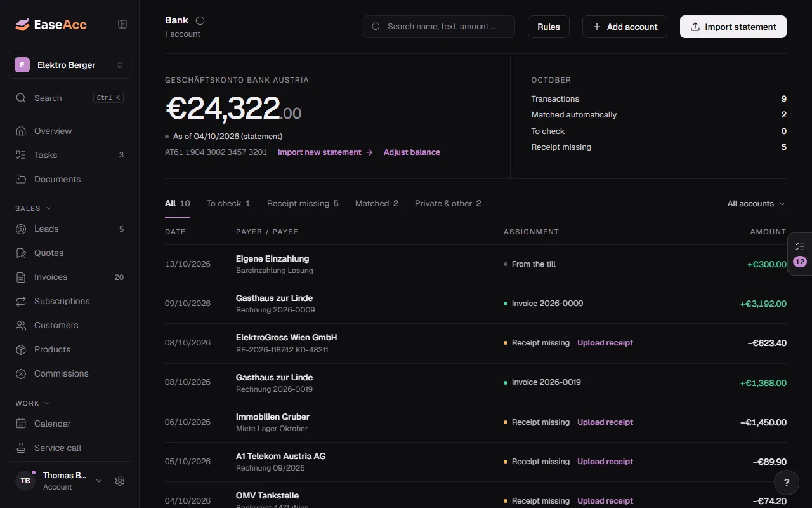Open the Elektro Berger company switcher
This screenshot has width=812, height=508.
pyautogui.click(x=69, y=65)
